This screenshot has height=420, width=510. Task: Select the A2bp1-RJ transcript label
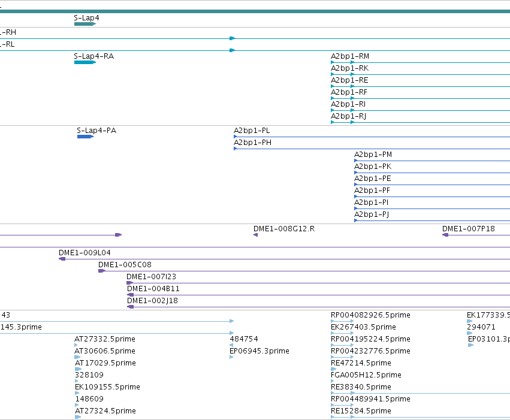tap(348, 116)
